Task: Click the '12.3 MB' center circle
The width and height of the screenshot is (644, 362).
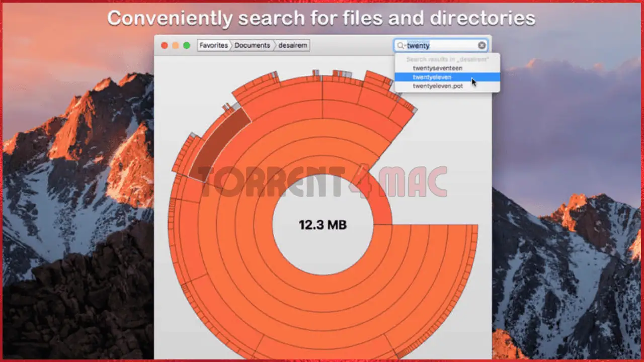Action: click(x=323, y=225)
